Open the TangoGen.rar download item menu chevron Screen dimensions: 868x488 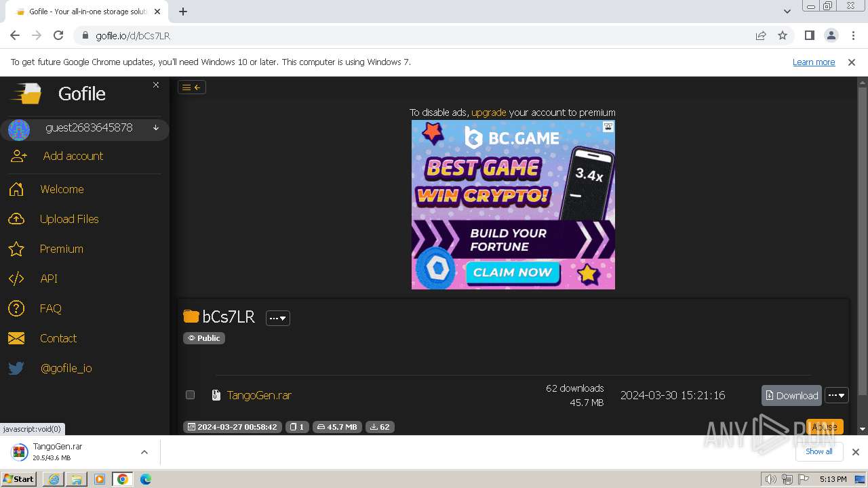144,452
